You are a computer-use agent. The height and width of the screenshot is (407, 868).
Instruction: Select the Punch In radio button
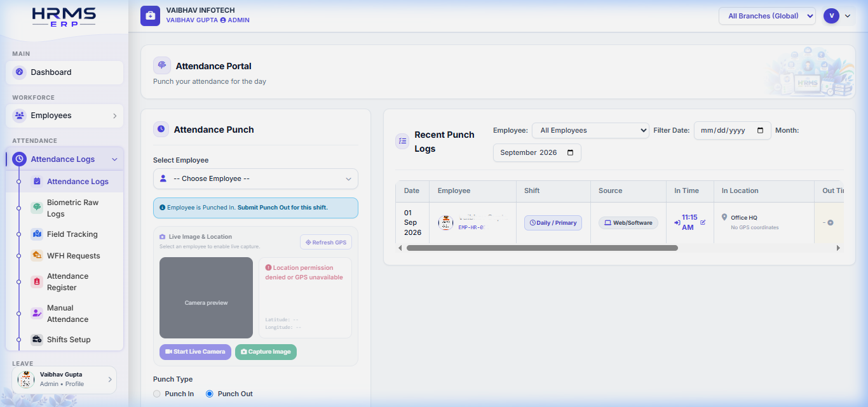157,394
